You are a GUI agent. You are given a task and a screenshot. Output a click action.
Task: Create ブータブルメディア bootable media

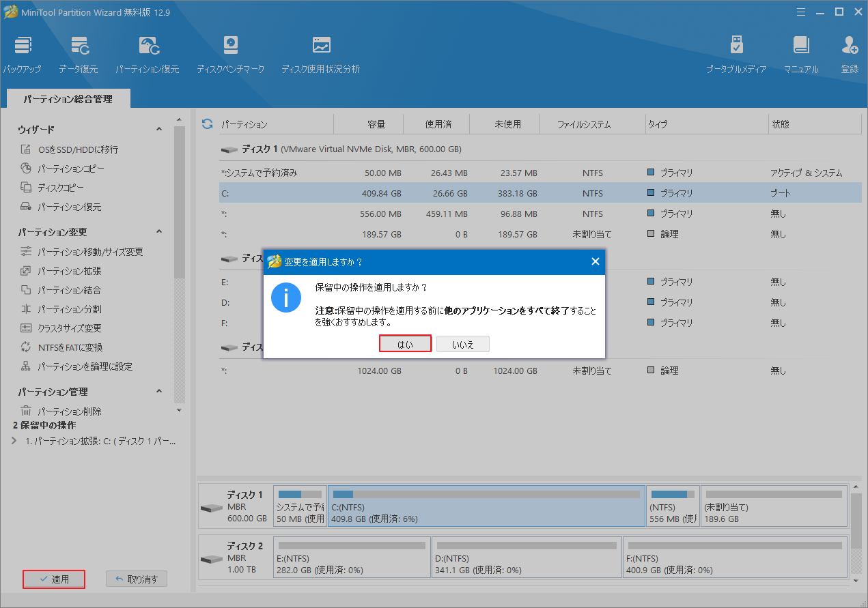736,55
